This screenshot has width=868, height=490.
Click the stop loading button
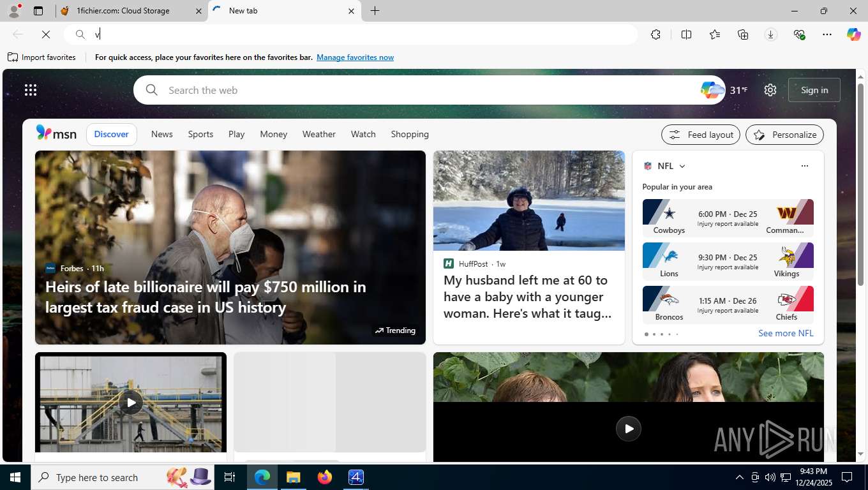(x=46, y=34)
